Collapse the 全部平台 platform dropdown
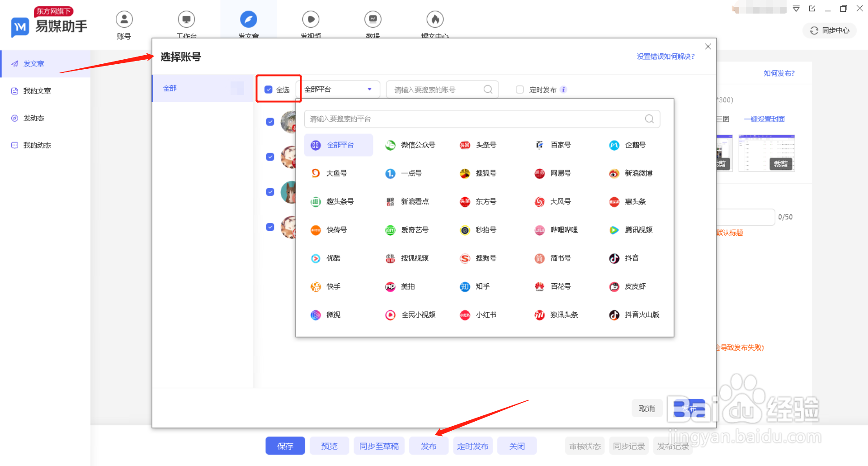Viewport: 868px width, 466px height. [338, 90]
